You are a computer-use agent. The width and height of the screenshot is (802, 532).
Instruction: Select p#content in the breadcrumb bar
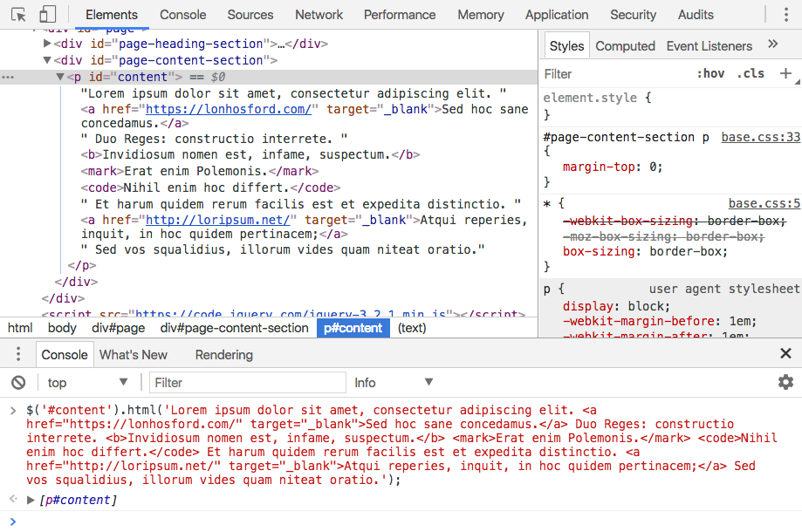353,328
